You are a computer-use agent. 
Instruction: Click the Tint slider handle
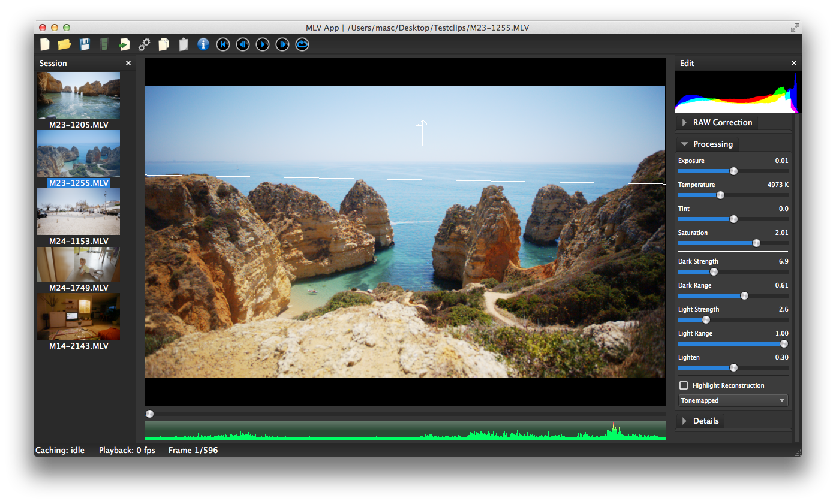point(733,219)
